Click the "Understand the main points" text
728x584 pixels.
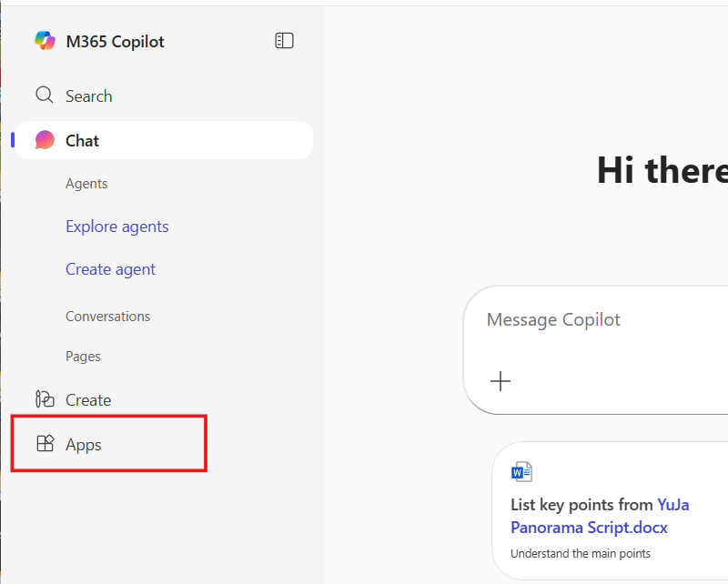(581, 553)
